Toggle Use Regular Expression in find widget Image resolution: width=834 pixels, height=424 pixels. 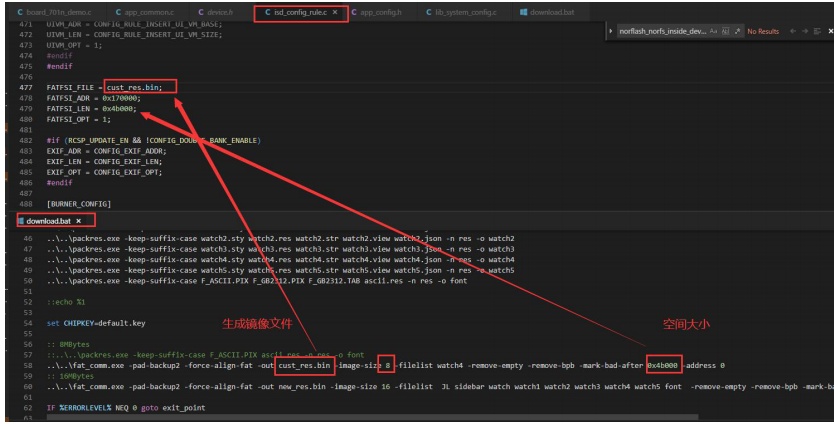tap(737, 31)
